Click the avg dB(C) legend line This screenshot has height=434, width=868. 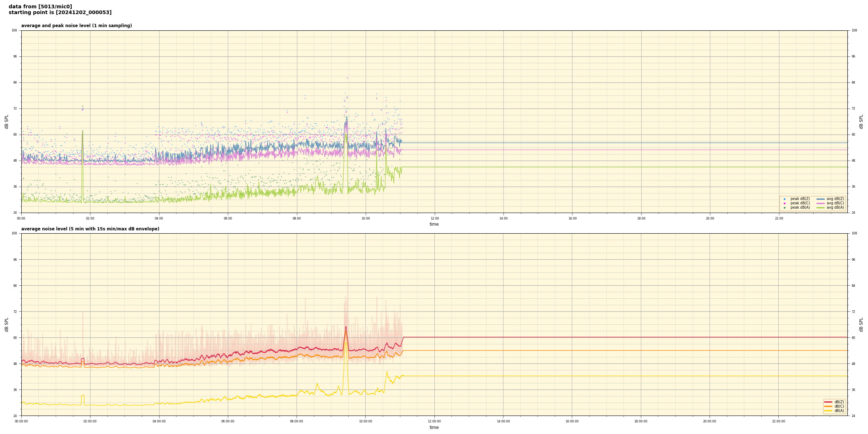point(821,203)
